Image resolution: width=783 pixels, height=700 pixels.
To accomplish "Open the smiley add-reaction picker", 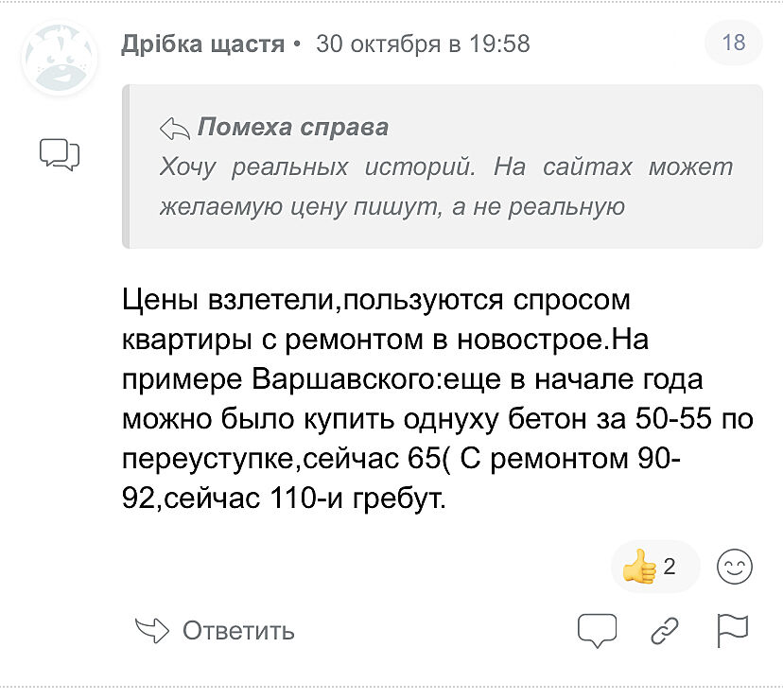I will 735,567.
